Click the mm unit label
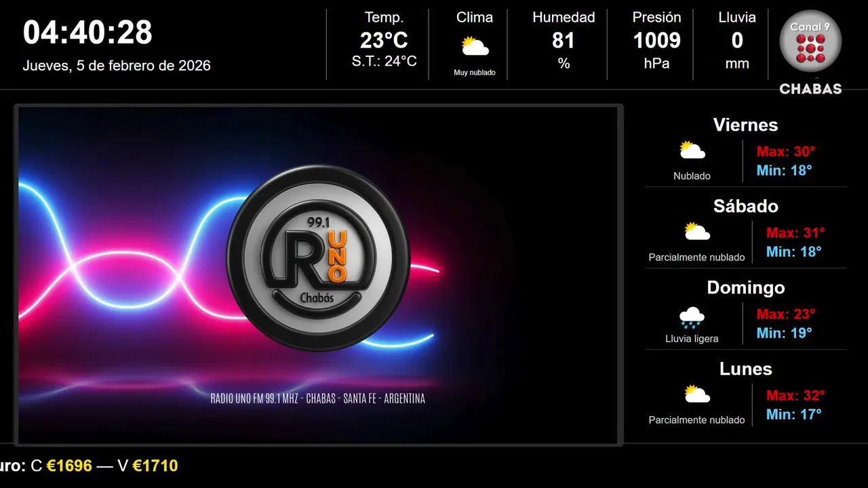The height and width of the screenshot is (488, 868). click(x=737, y=64)
